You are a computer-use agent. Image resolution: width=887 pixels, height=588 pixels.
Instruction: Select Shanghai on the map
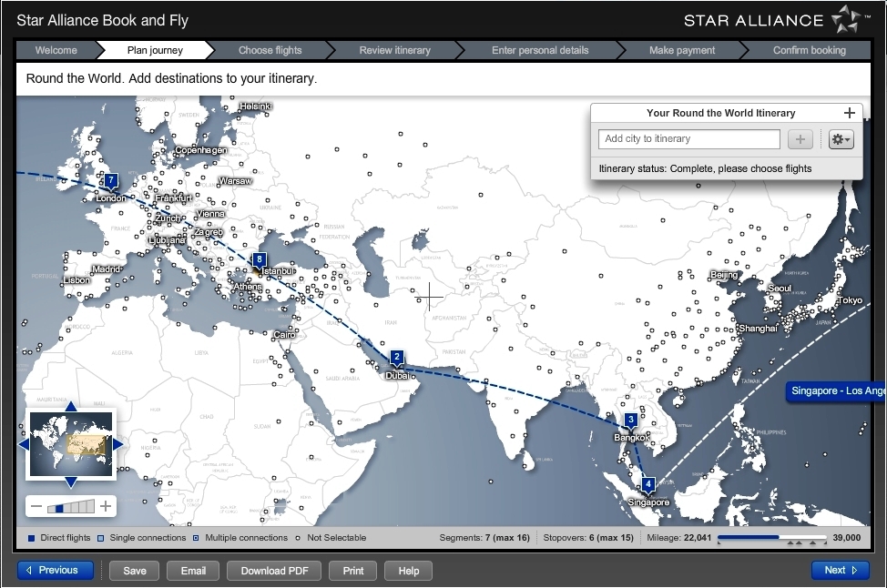[758, 329]
